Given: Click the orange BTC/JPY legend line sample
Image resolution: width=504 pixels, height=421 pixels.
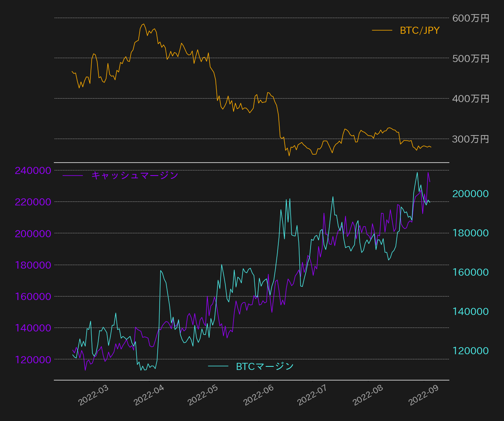Looking at the screenshot, I should [382, 30].
